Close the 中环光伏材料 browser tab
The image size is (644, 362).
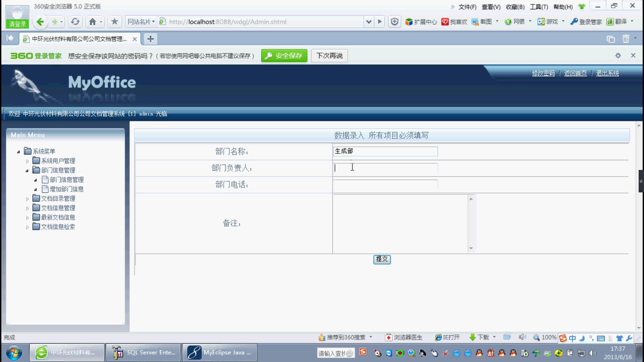coord(135,39)
